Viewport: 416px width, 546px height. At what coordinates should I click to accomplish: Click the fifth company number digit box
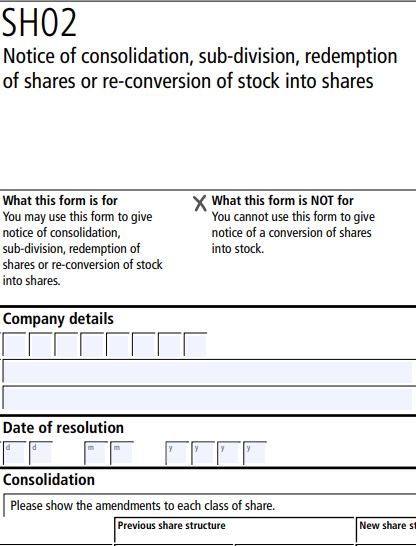pos(118,344)
